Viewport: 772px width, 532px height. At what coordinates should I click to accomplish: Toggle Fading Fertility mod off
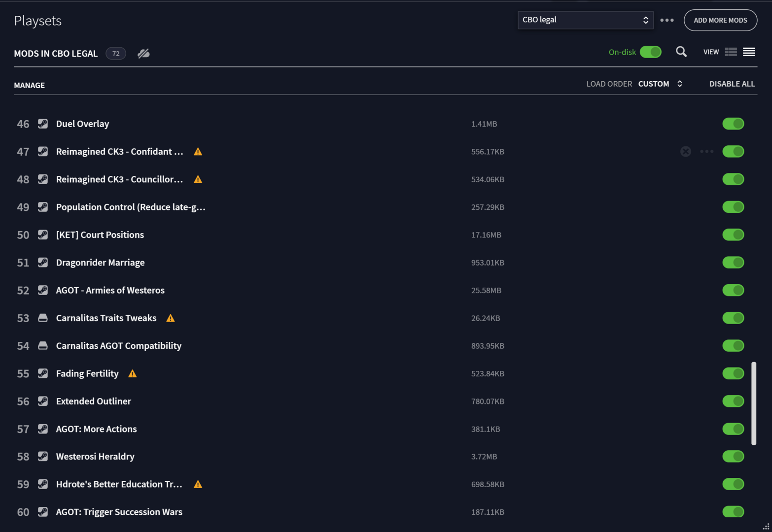733,373
